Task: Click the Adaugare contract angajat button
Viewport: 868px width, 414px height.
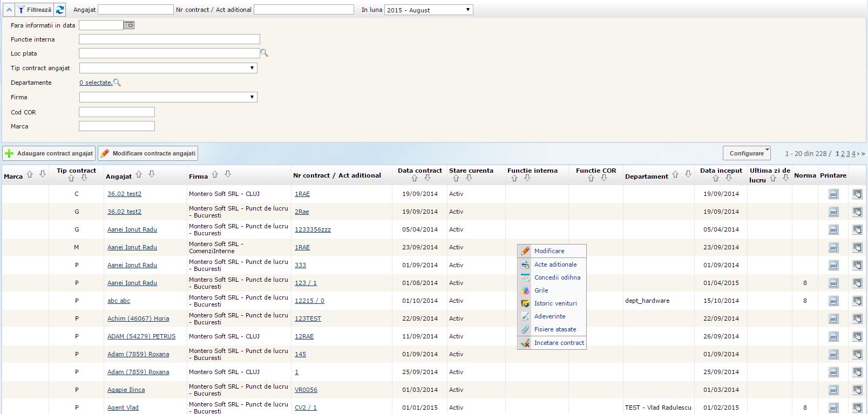Action: (x=49, y=153)
